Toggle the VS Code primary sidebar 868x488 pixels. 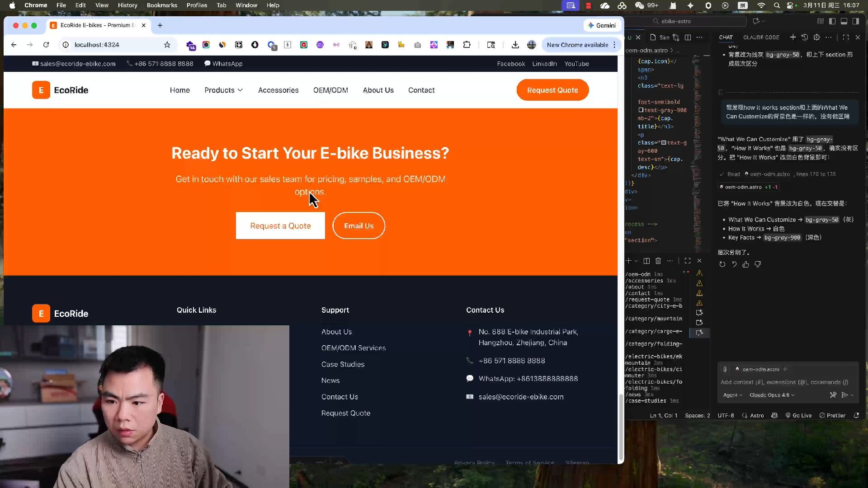[x=832, y=21]
